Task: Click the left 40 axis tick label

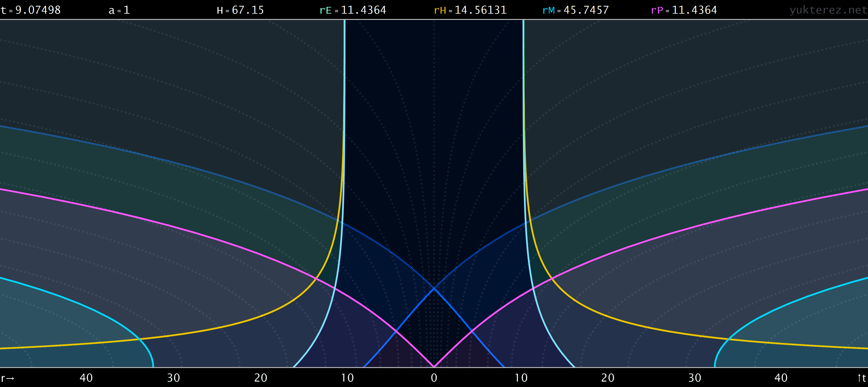Action: pos(86,378)
